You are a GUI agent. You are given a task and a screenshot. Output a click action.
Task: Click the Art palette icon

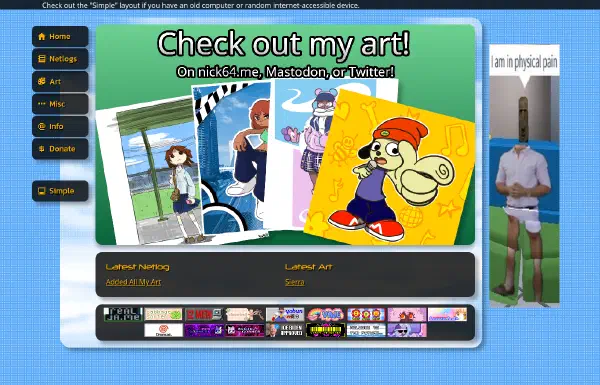(42, 82)
